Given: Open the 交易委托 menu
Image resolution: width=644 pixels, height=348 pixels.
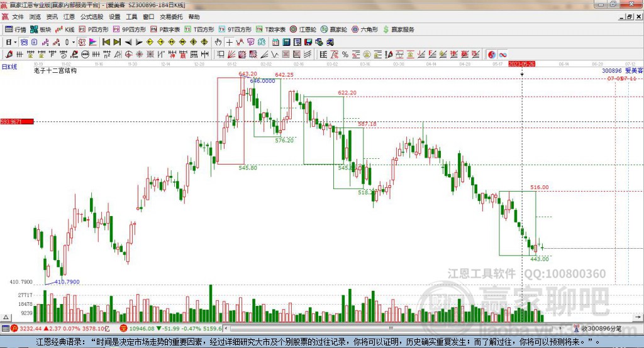Looking at the screenshot, I should pos(171,17).
